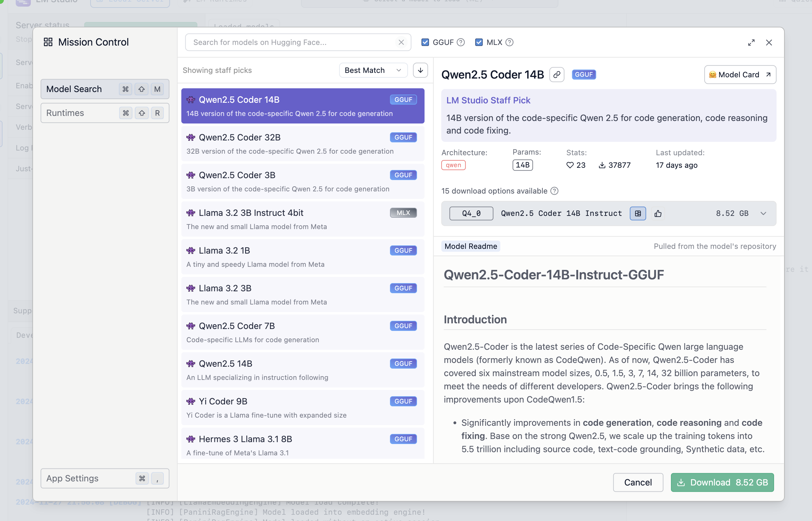
Task: Click robot icon of Yi Coder 9B
Action: tap(191, 401)
